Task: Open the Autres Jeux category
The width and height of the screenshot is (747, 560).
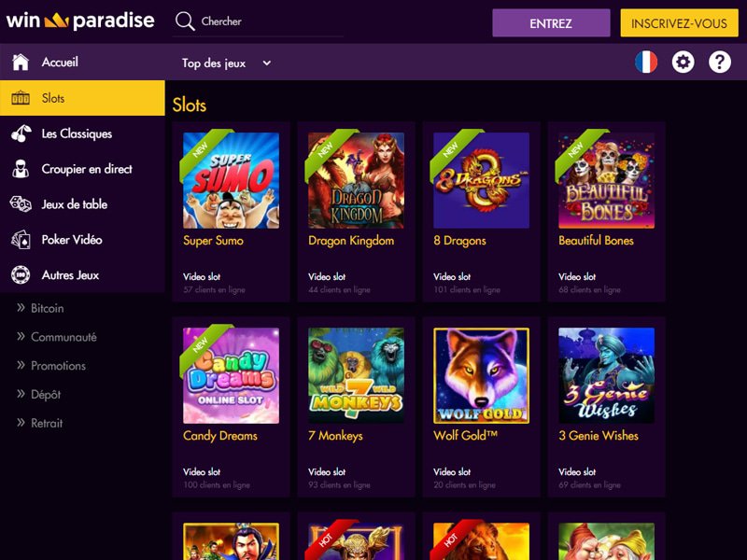Action: click(82, 274)
